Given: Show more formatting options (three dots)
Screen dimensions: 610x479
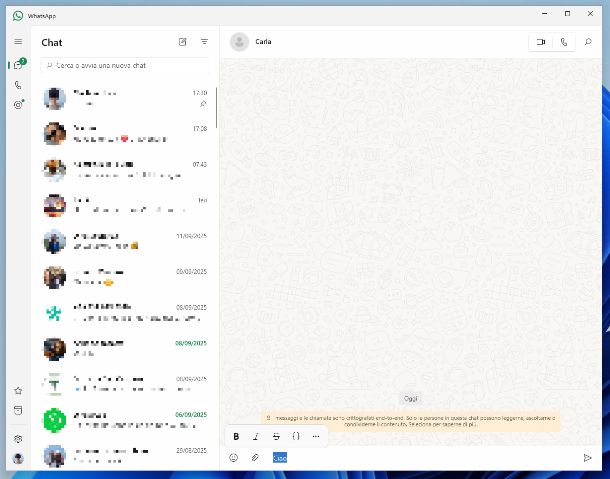Looking at the screenshot, I should 316,436.
